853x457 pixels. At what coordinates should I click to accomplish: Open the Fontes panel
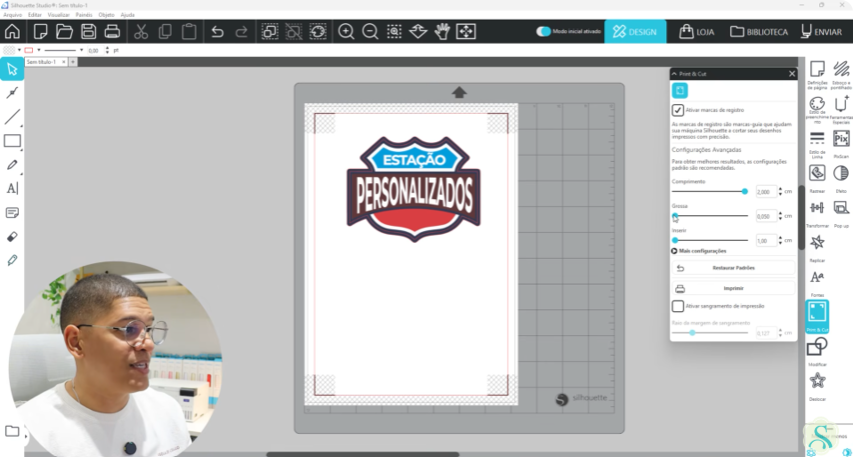817,283
